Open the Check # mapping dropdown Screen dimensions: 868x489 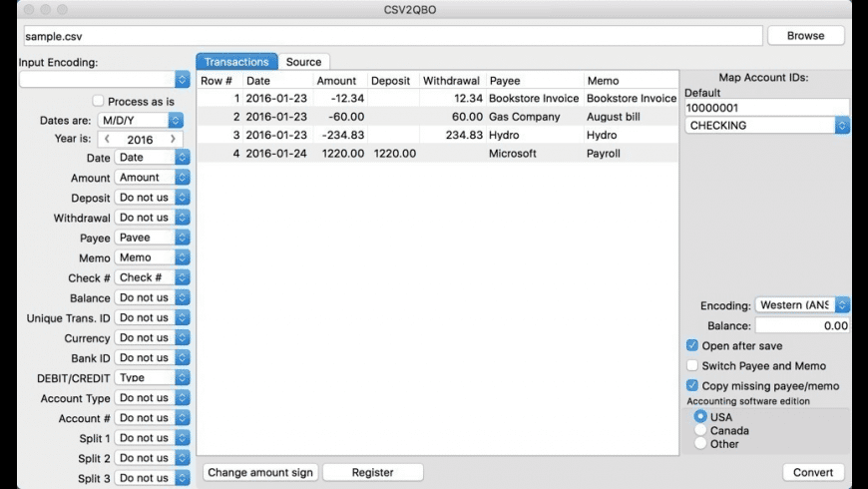pos(153,277)
